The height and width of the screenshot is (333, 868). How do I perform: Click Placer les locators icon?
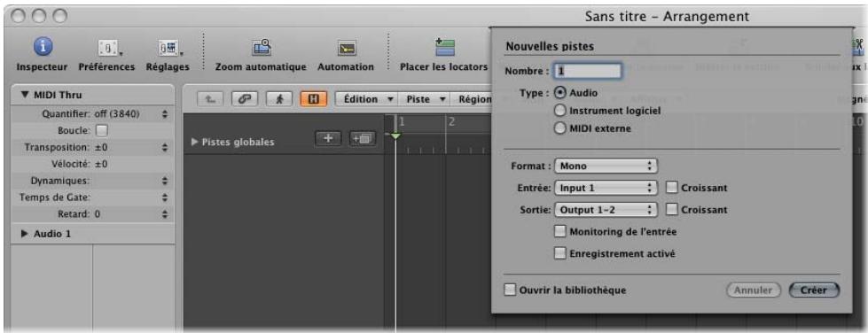[x=444, y=47]
